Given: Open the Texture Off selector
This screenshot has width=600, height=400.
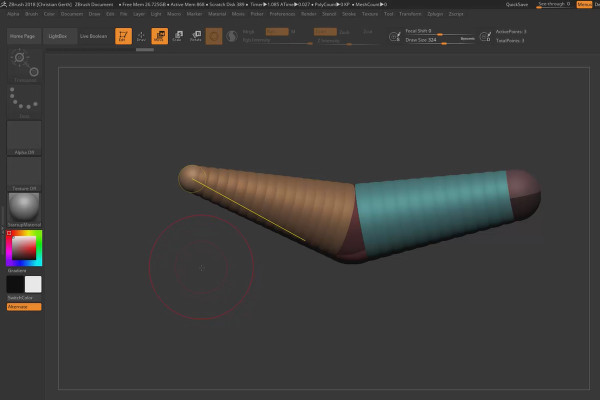Looking at the screenshot, I should (24, 174).
